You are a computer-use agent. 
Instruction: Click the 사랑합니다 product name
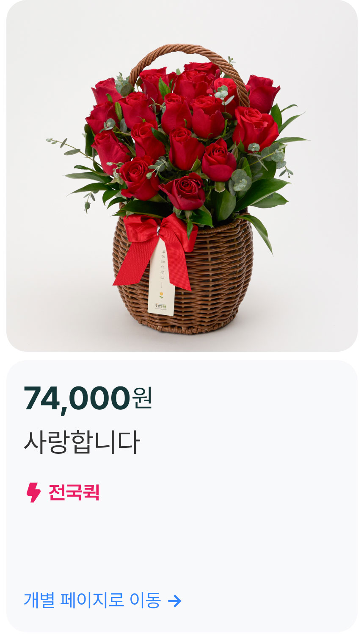82,442
